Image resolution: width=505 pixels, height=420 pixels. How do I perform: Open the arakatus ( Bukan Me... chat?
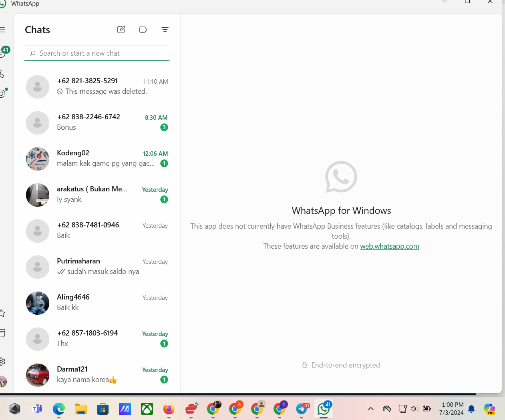(97, 195)
